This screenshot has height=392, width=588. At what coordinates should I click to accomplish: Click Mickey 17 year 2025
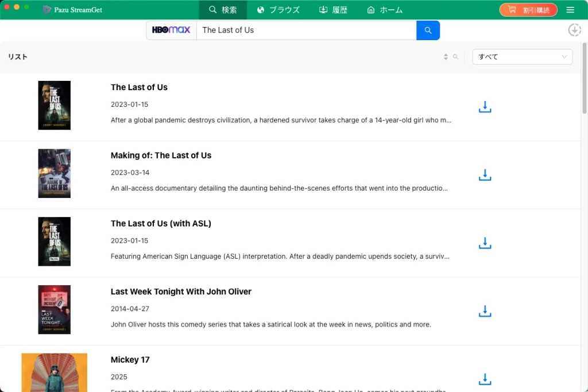[119, 377]
